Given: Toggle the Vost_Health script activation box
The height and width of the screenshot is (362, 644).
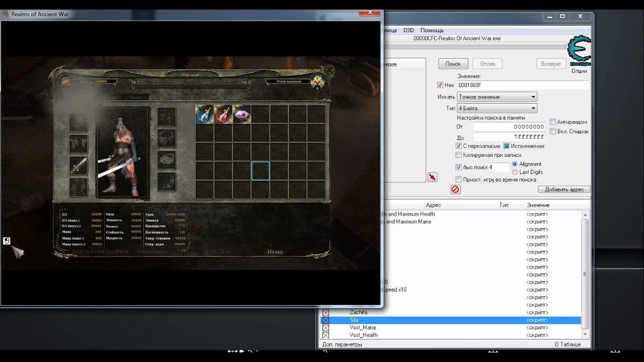Looking at the screenshot, I should pyautogui.click(x=326, y=335).
